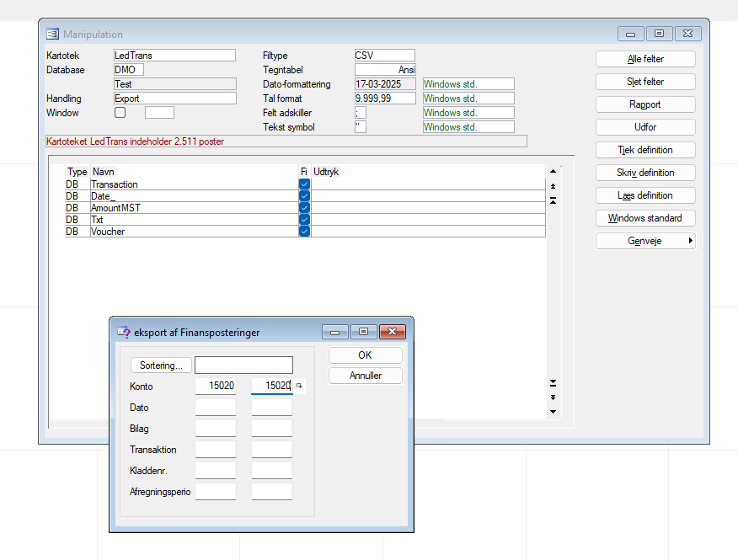Screen dimensions: 738x560
Task: Click the scroll up one page arrow
Action: tap(553, 186)
